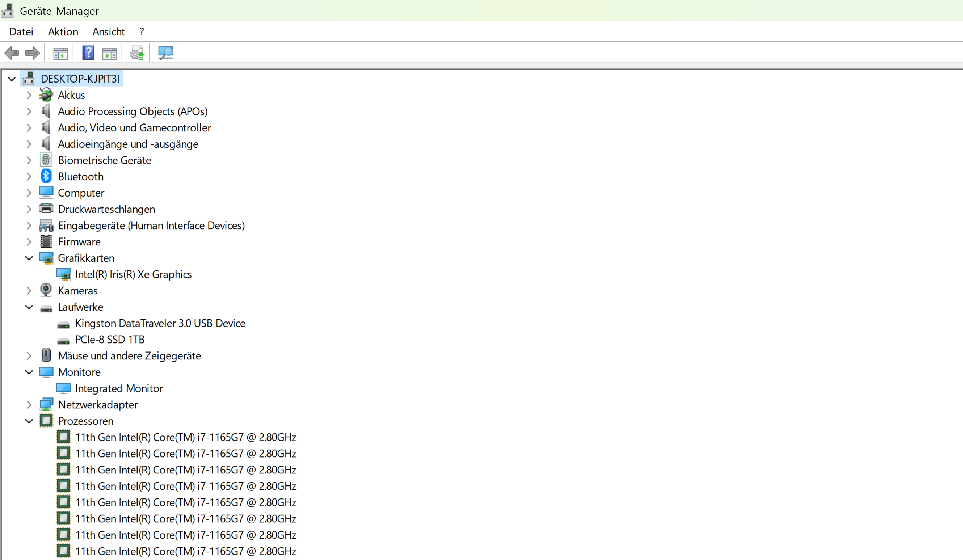Select the Bluetooth logo icon
This screenshot has width=963, height=560.
(x=46, y=177)
